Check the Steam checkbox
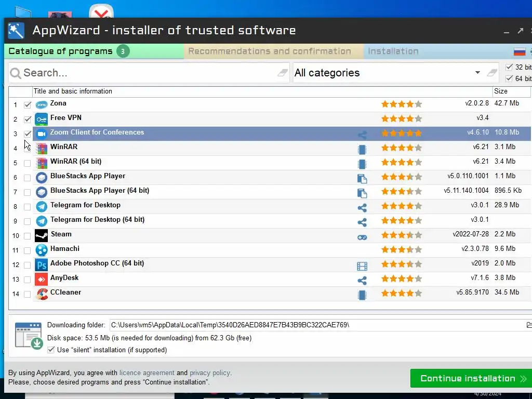Viewport: 532px width, 399px height. 28,236
